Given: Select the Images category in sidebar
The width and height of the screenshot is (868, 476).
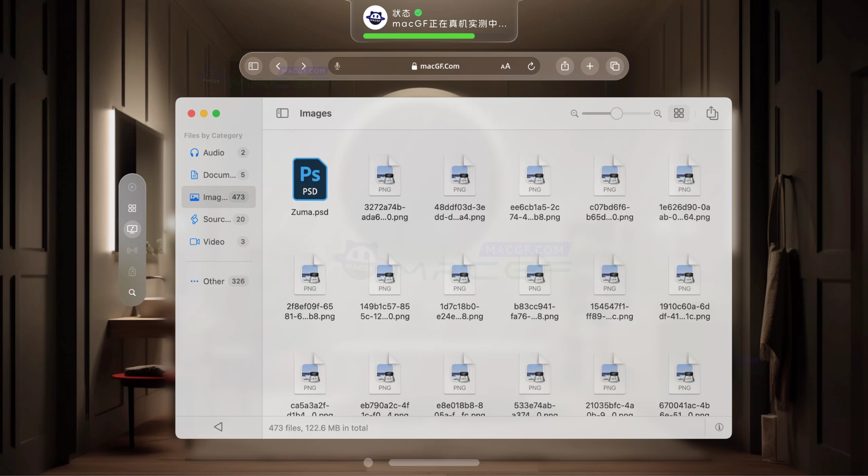Looking at the screenshot, I should point(218,197).
